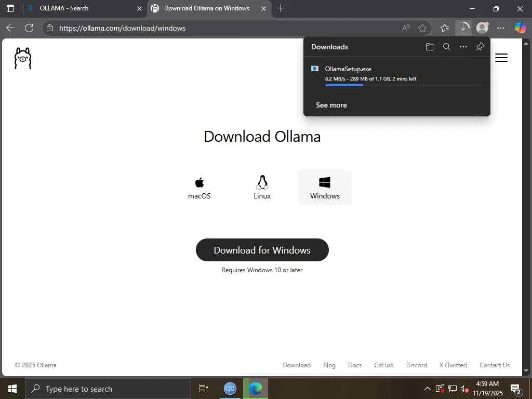Click the Download for Windows button
This screenshot has width=532, height=399.
click(262, 250)
